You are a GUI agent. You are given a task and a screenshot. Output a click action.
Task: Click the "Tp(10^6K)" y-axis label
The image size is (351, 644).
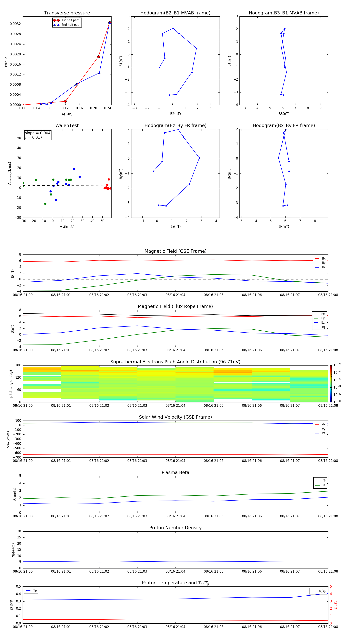tap(11, 605)
